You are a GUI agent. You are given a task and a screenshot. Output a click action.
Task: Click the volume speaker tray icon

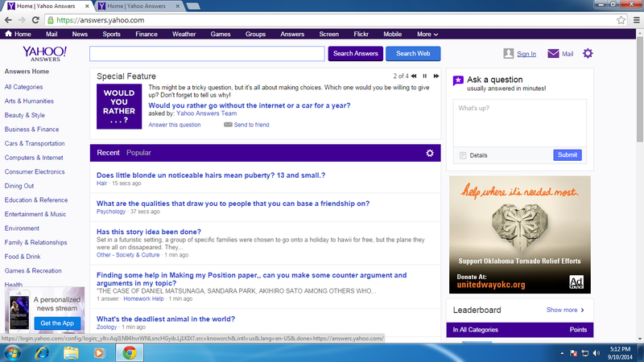click(x=597, y=353)
